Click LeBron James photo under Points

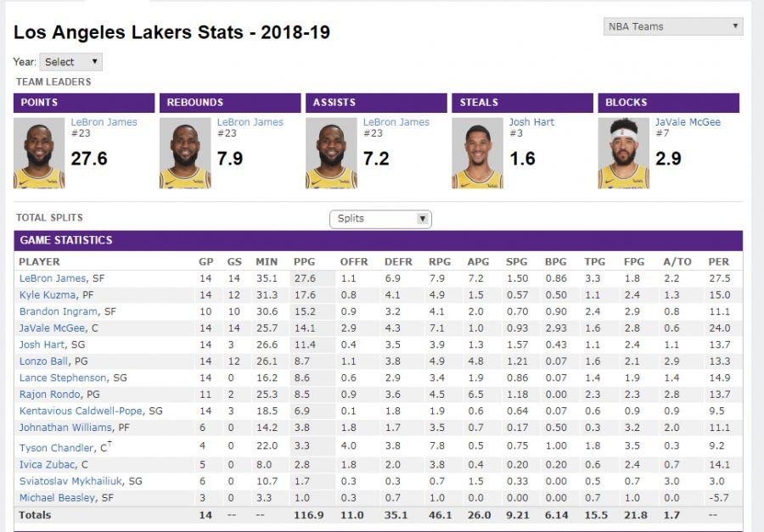pyautogui.click(x=39, y=153)
